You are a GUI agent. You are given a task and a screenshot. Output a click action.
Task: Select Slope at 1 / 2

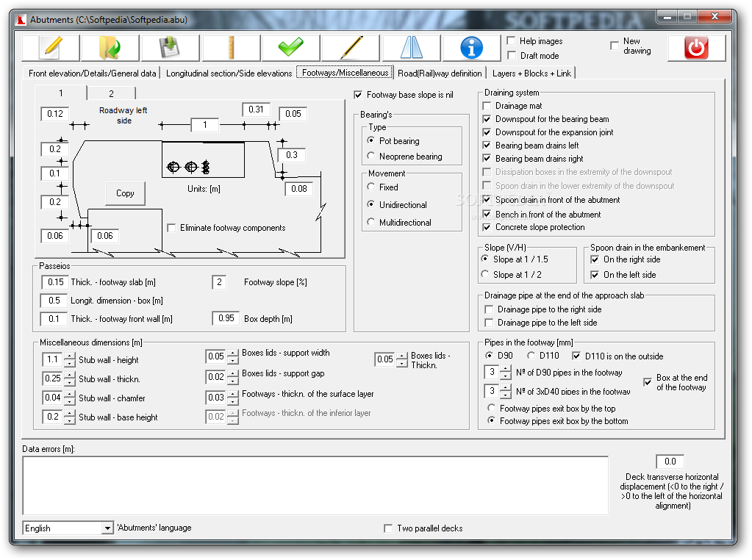(485, 274)
